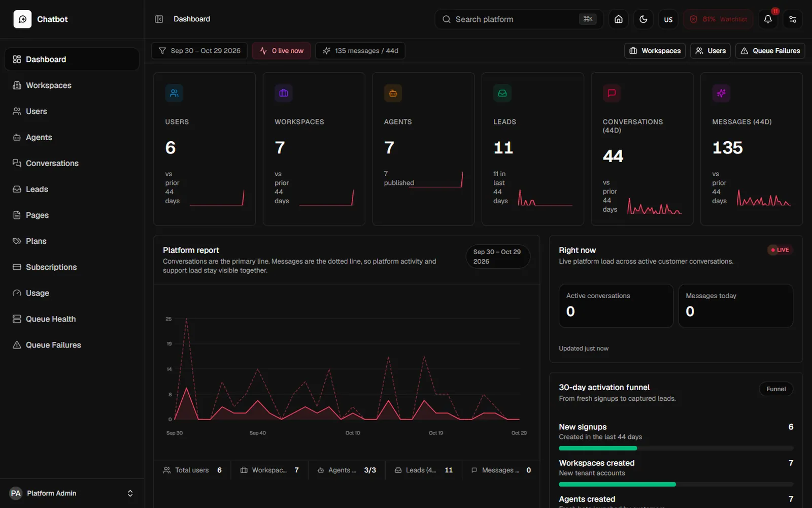Click the search magnifier icon
812x508 pixels.
[446, 19]
